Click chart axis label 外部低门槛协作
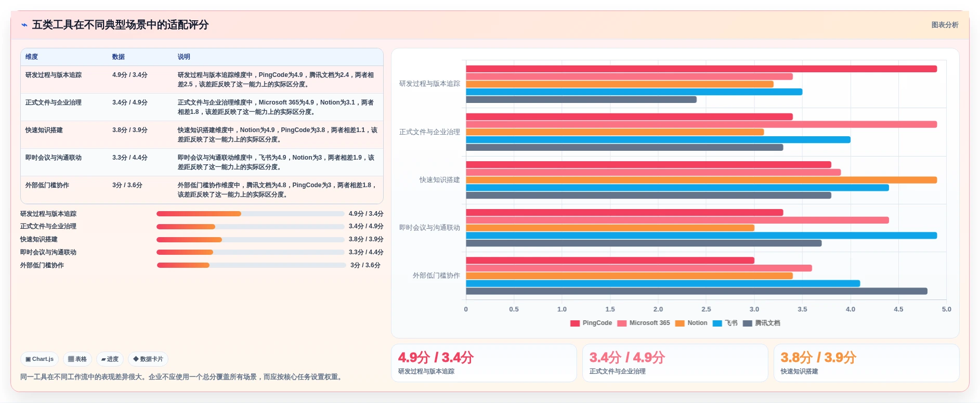This screenshot has height=403, width=980. coord(436,276)
